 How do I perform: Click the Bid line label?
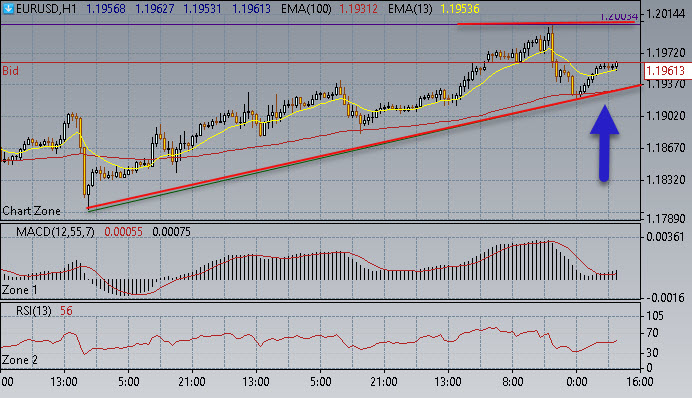pyautogui.click(x=11, y=71)
